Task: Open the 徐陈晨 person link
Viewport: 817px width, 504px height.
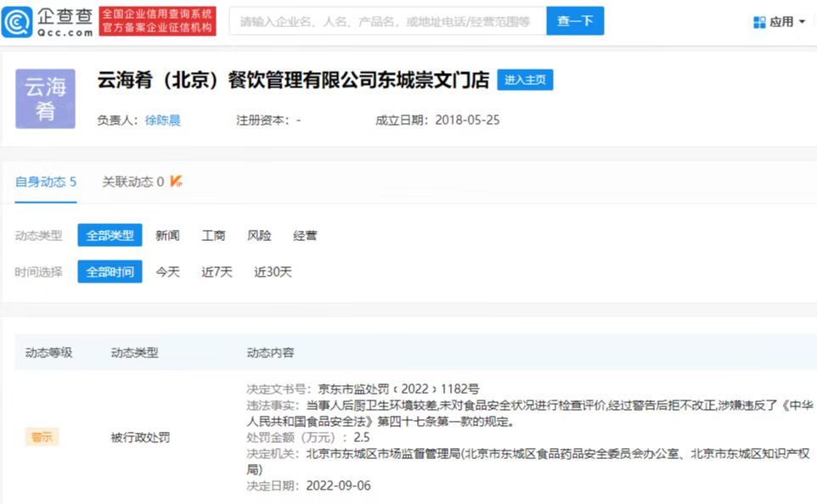Action: [162, 120]
